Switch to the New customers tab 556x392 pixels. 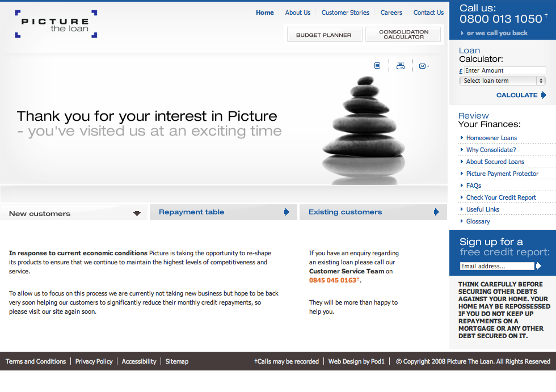coord(74,212)
